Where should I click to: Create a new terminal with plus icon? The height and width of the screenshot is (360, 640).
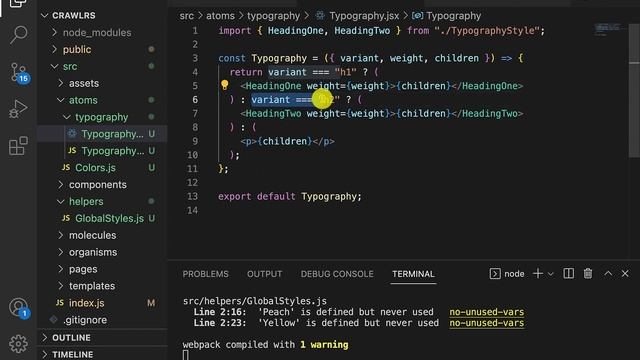538,273
